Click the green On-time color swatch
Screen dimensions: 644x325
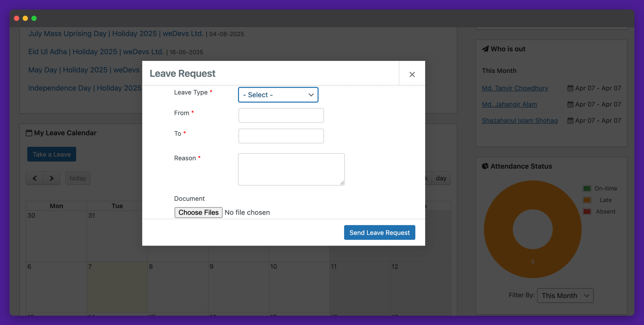[x=587, y=188]
